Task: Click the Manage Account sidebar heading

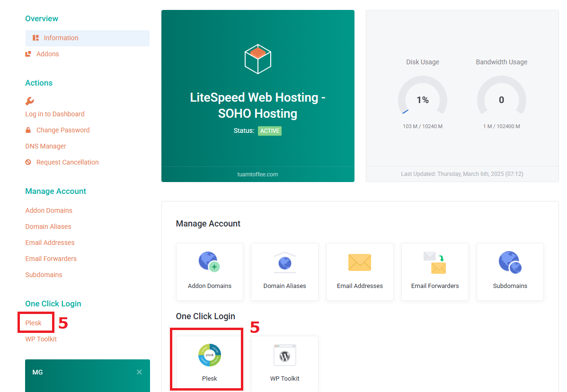Action: (x=56, y=192)
